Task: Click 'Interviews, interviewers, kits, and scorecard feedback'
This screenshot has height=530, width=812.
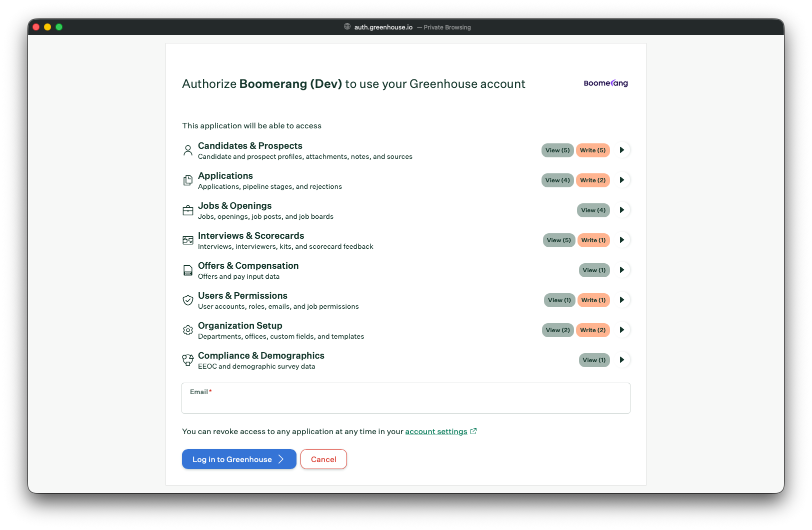Action: (285, 247)
